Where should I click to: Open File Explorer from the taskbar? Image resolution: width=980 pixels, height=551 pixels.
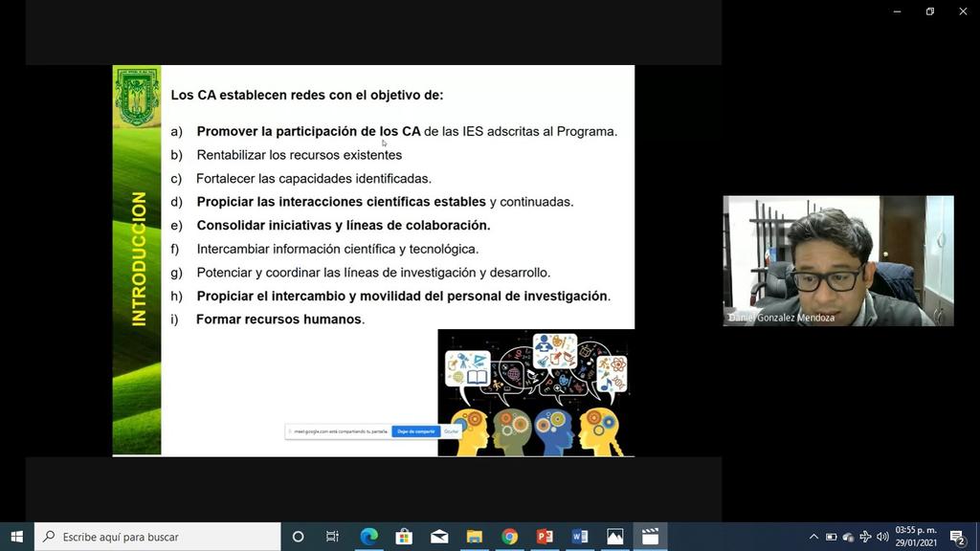click(473, 537)
